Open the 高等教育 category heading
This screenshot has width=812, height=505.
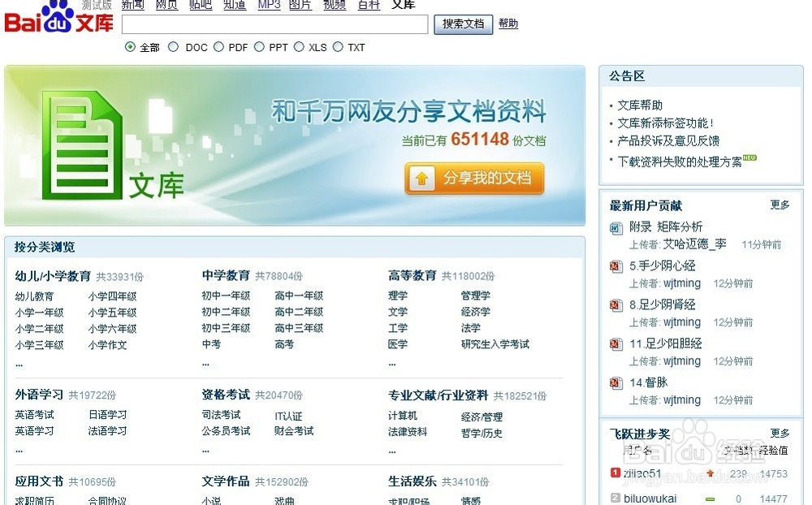tap(412, 275)
